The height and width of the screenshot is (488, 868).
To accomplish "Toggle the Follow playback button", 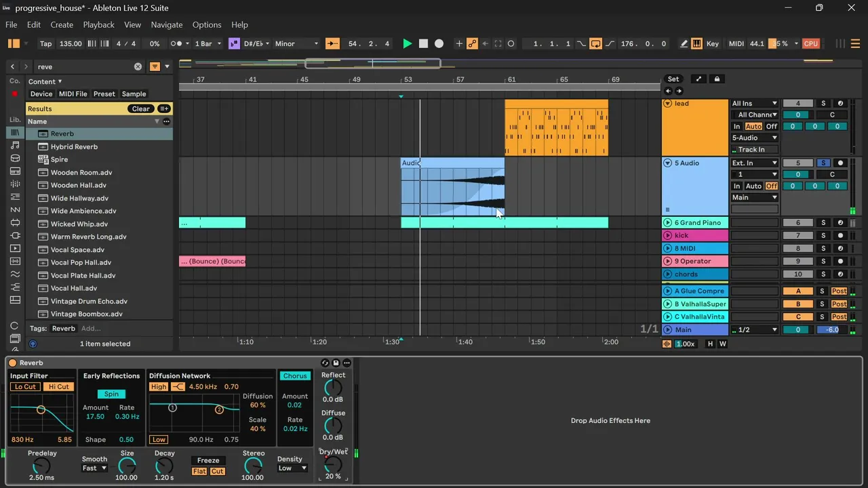I will pyautogui.click(x=332, y=43).
